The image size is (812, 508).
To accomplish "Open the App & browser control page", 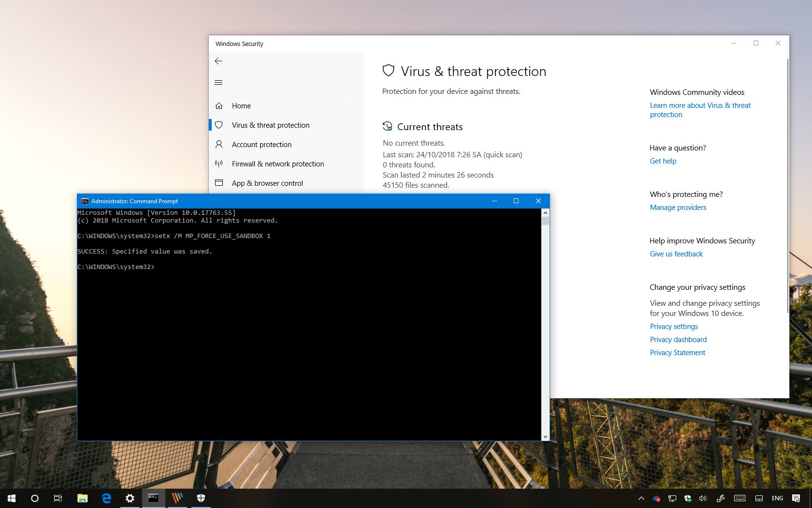I will [x=267, y=183].
